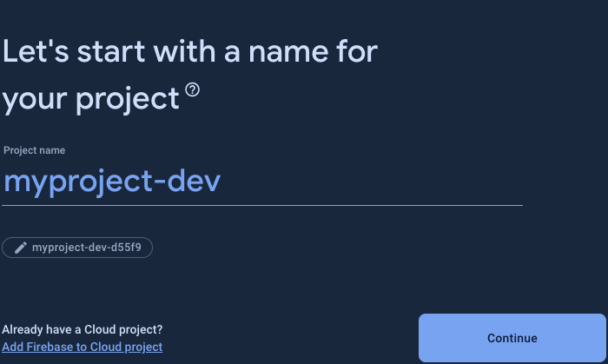Proceed to the next step with Continue
This screenshot has width=608, height=364.
pyautogui.click(x=512, y=338)
